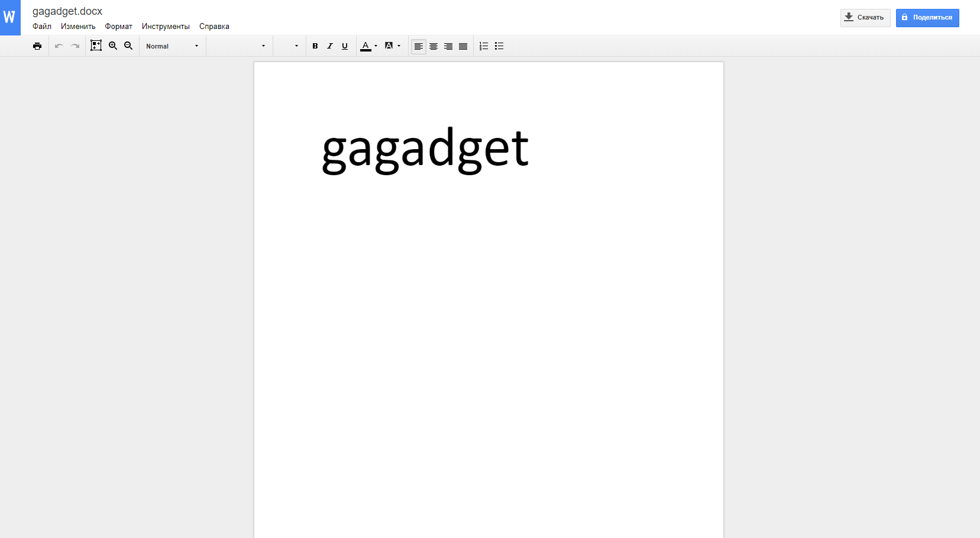Click the blue W app logo
Image resolution: width=980 pixels, height=538 pixels.
[x=10, y=18]
